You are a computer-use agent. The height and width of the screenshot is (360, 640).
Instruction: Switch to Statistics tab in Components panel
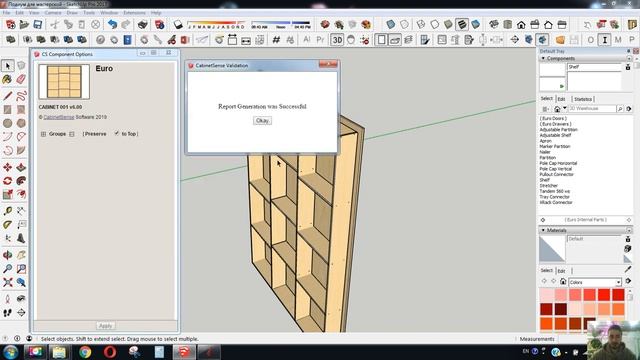pyautogui.click(x=583, y=99)
